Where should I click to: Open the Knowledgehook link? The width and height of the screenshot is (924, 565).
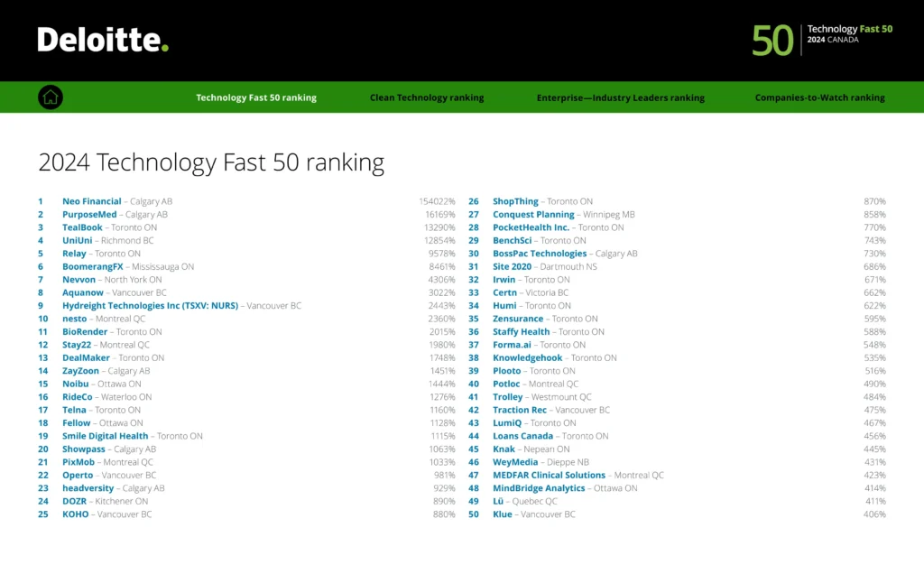(x=527, y=357)
